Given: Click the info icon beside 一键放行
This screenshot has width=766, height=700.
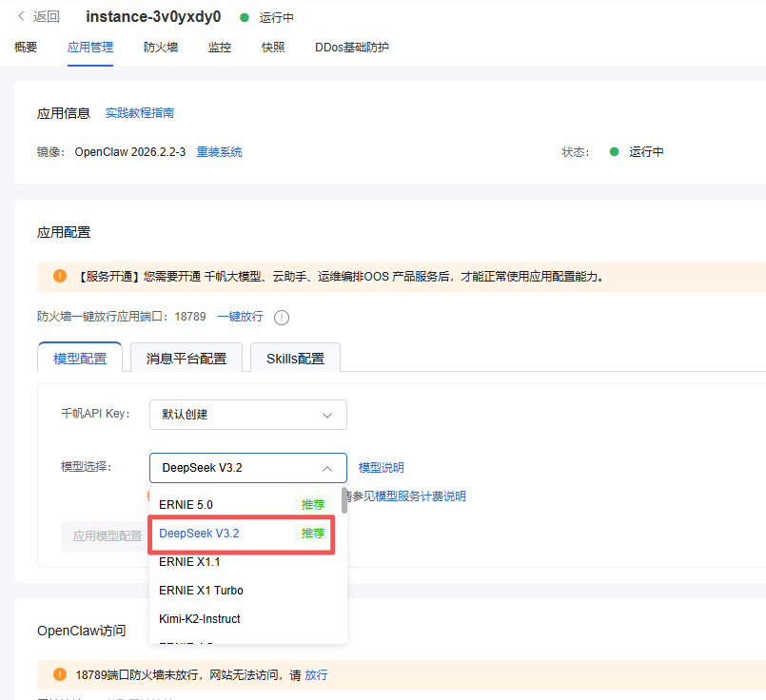Looking at the screenshot, I should (x=282, y=318).
